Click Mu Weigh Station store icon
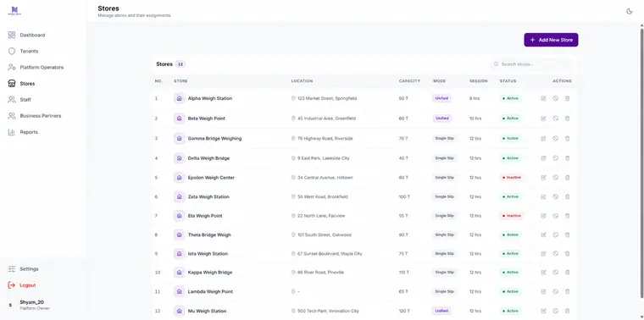Image resolution: width=644 pixels, height=320 pixels. click(179, 311)
